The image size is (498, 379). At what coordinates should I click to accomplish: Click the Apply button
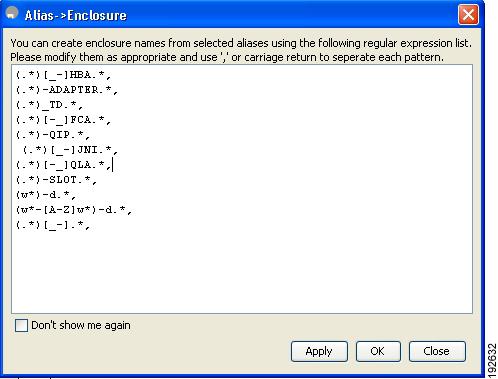click(319, 351)
